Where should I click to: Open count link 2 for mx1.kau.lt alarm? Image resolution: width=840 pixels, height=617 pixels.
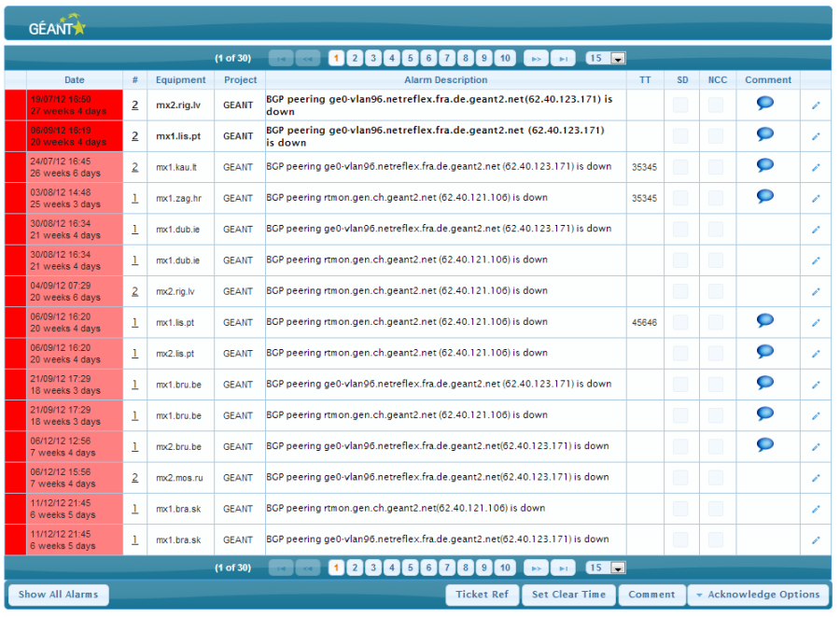135,167
